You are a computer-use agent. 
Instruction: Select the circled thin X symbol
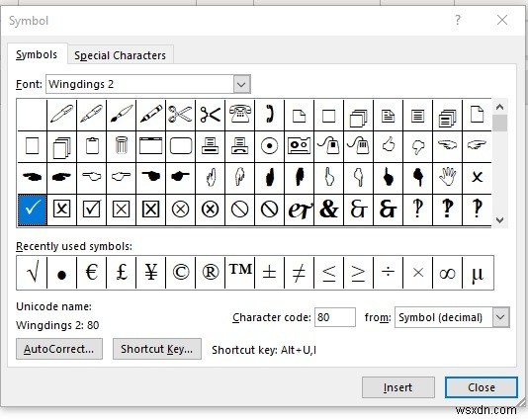click(180, 210)
